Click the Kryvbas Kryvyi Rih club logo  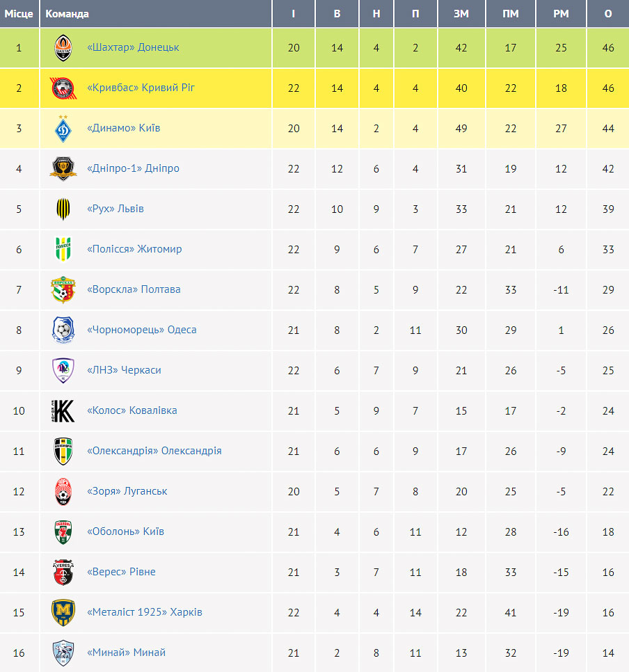tap(63, 88)
